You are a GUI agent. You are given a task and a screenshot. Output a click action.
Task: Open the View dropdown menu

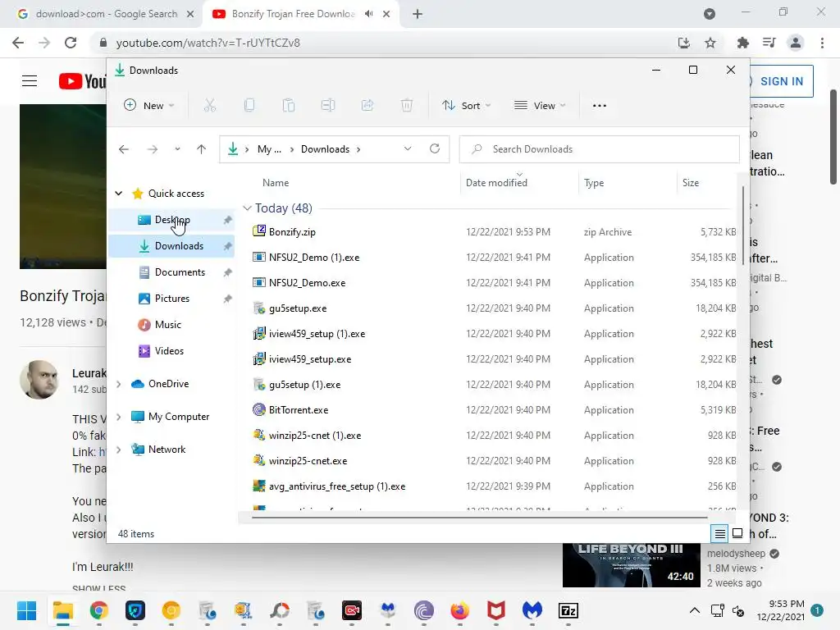pyautogui.click(x=540, y=106)
